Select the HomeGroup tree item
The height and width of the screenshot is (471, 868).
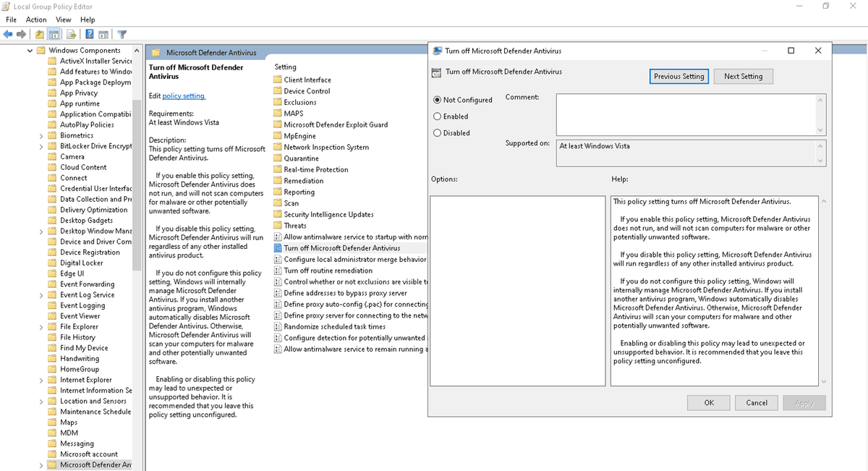(x=80, y=369)
